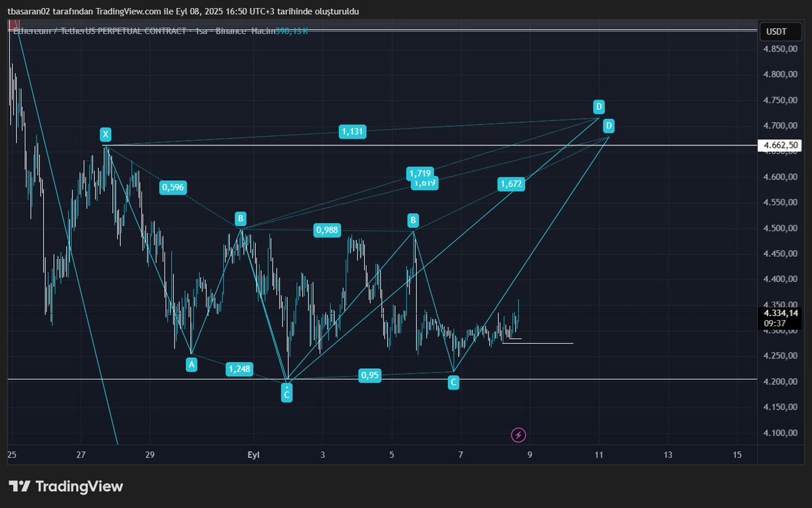This screenshot has width=812, height=508.
Task: Select the 1,719 ratio label
Action: pyautogui.click(x=420, y=174)
